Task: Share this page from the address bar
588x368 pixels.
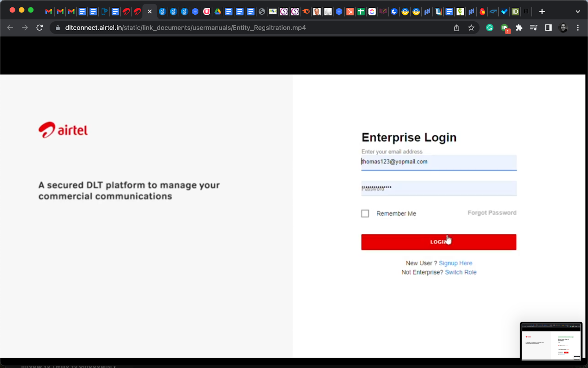Action: [x=456, y=28]
